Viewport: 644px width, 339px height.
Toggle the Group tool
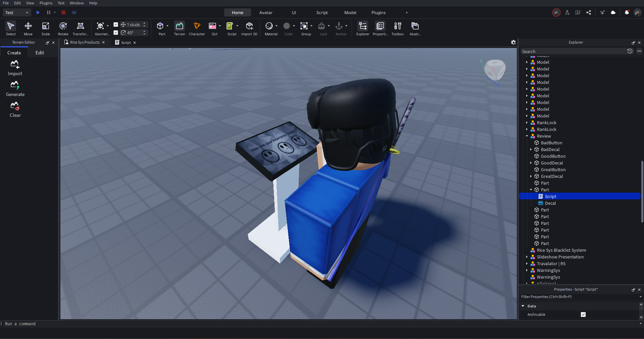pos(304,29)
